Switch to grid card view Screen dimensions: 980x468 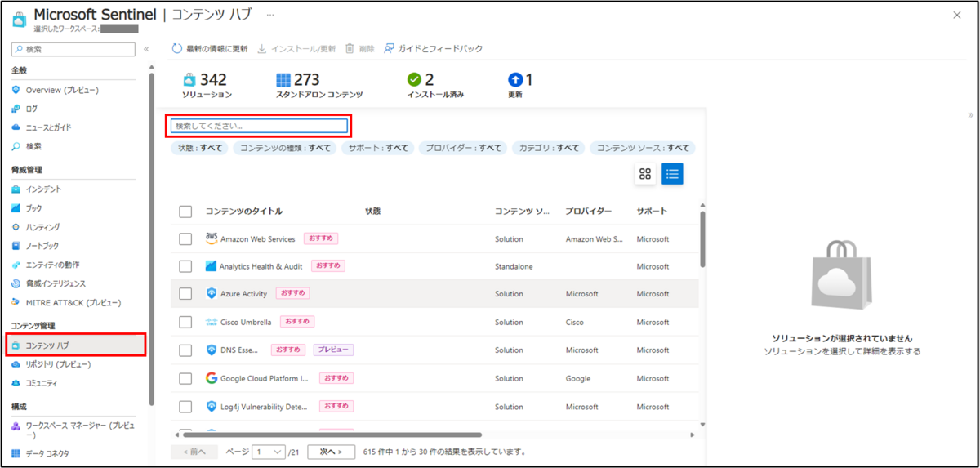(x=645, y=173)
